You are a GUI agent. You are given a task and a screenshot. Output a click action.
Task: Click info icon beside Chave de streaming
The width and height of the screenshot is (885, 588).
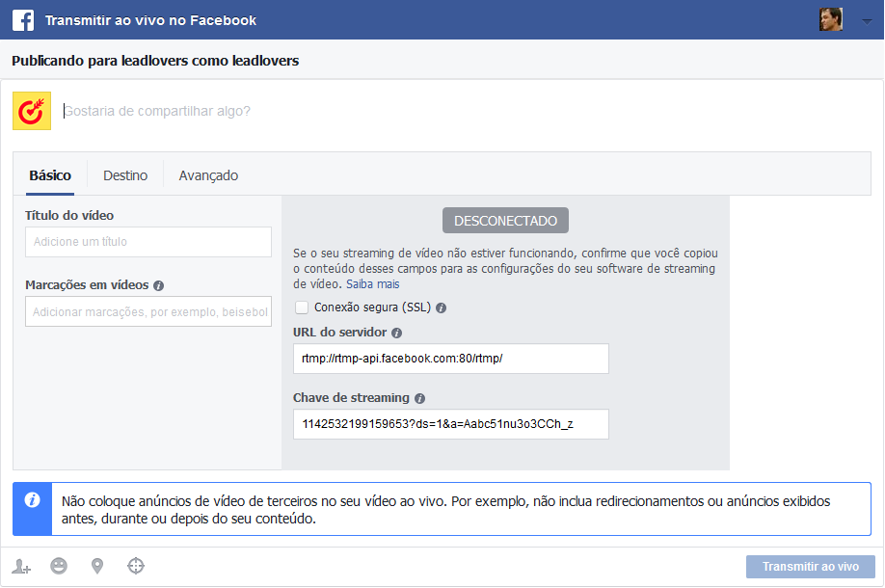click(x=419, y=398)
